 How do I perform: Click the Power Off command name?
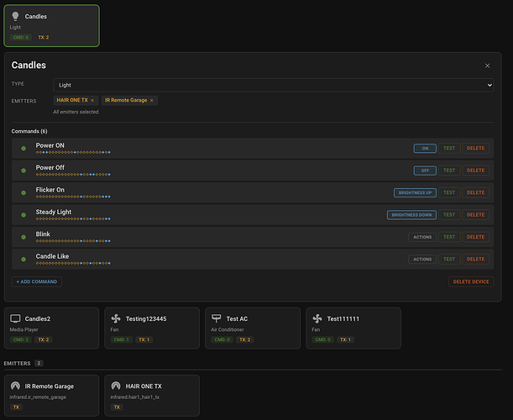pyautogui.click(x=50, y=168)
